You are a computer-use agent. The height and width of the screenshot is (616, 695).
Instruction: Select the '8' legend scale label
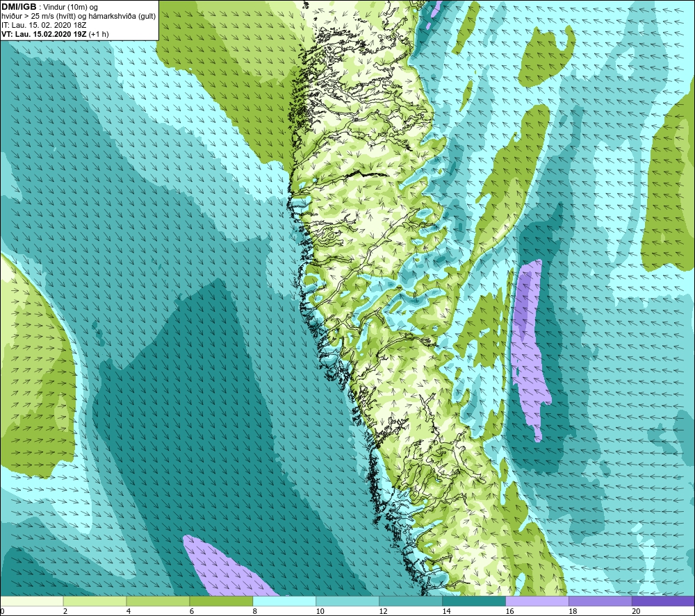[255, 611]
